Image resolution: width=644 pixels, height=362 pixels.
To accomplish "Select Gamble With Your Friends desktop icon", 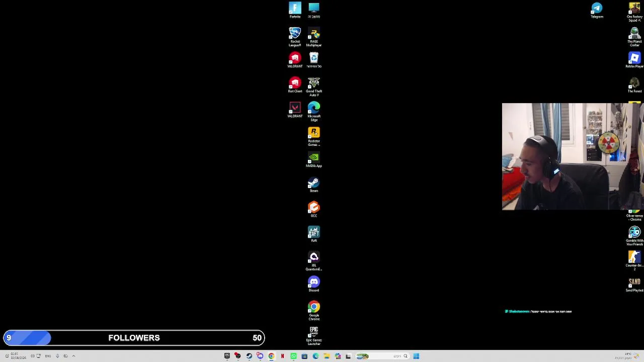I will click(x=634, y=236).
